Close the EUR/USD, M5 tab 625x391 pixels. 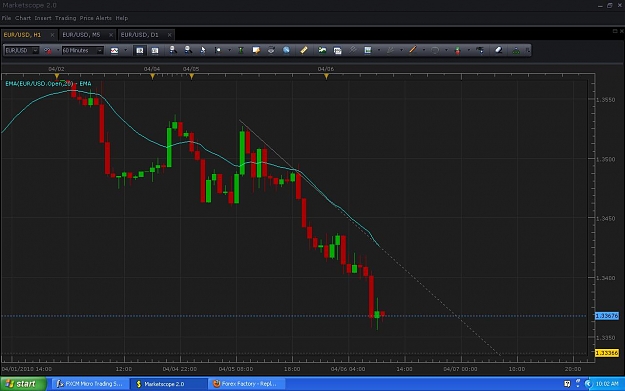click(111, 35)
